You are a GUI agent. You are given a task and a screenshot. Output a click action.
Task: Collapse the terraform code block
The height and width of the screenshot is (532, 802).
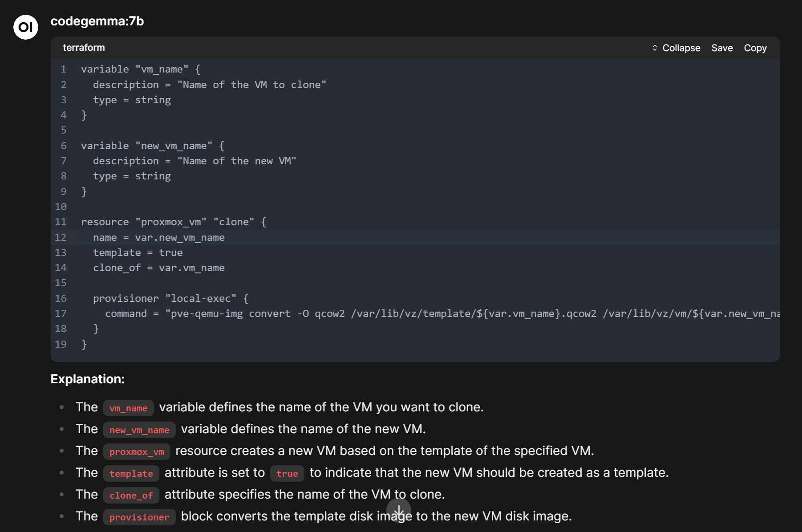point(676,48)
